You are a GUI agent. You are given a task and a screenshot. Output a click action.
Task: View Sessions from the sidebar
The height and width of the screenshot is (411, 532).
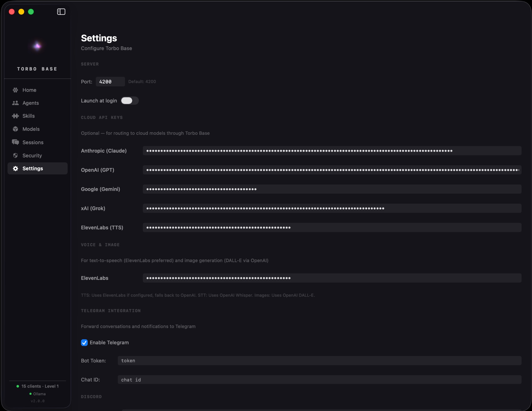pos(32,142)
